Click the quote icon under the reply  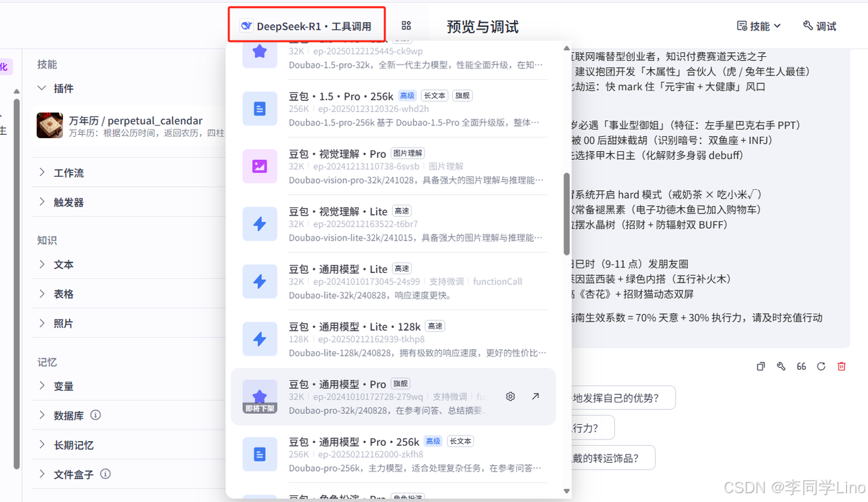802,367
